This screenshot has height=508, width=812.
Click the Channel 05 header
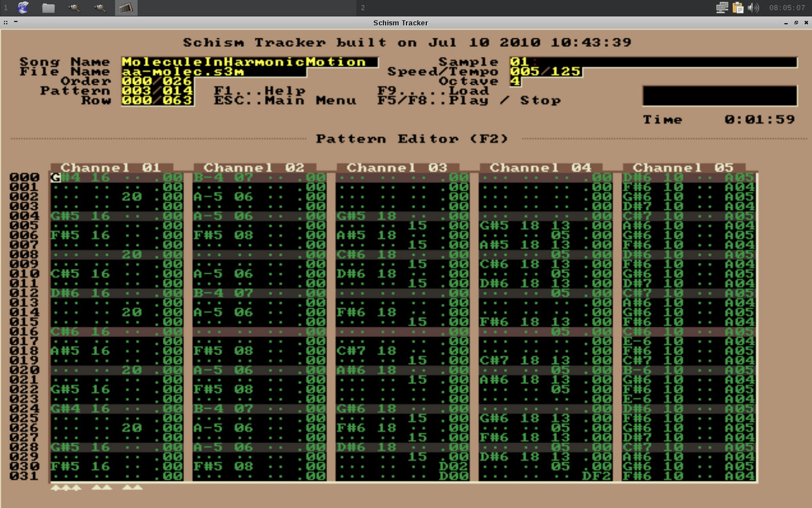coord(683,167)
